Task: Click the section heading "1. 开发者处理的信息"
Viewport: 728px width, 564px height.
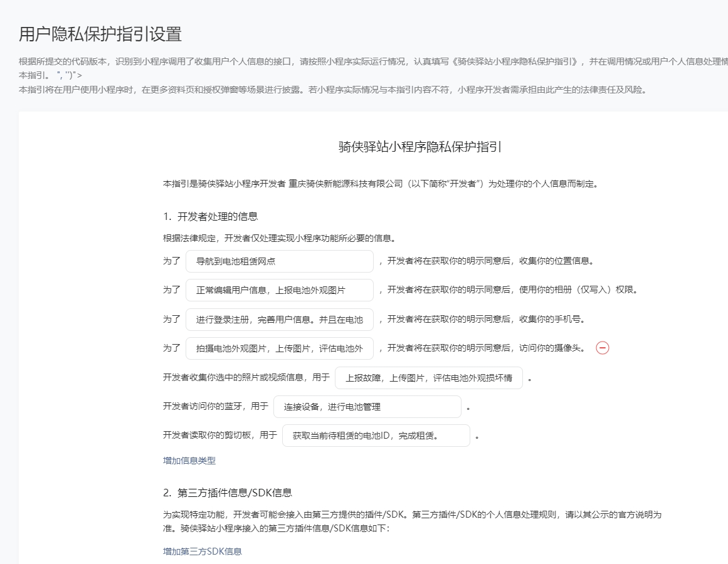Action: (x=210, y=217)
